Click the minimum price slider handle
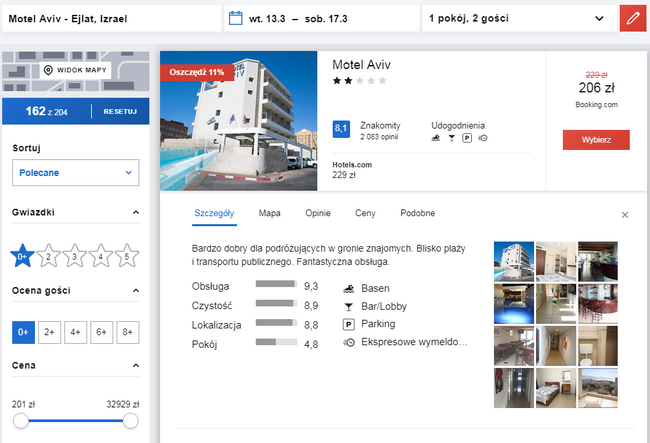 tap(21, 421)
